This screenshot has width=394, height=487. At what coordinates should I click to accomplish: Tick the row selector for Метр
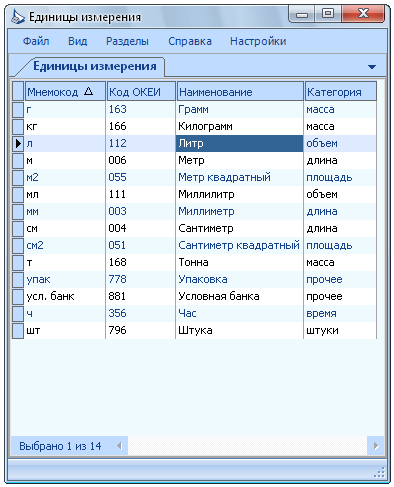click(x=18, y=161)
